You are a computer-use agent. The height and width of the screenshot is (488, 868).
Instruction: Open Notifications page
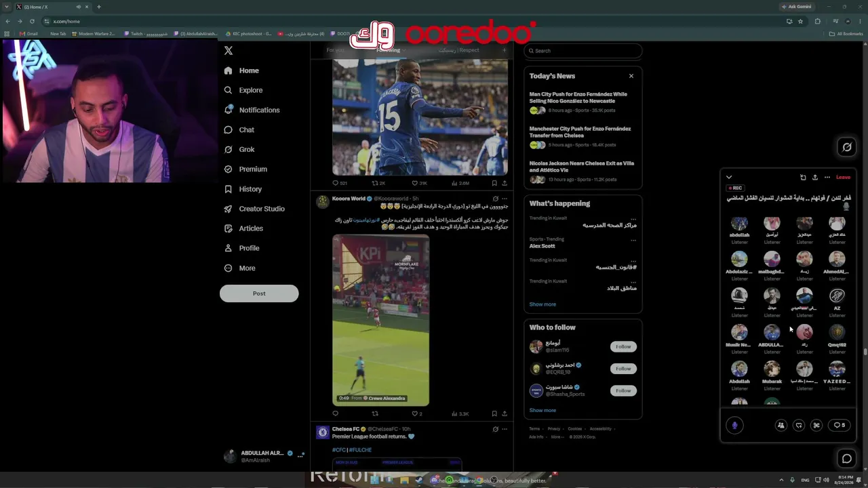tap(251, 110)
